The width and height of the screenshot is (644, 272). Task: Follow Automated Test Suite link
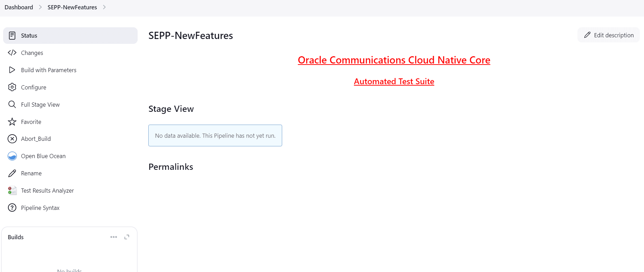pos(394,81)
